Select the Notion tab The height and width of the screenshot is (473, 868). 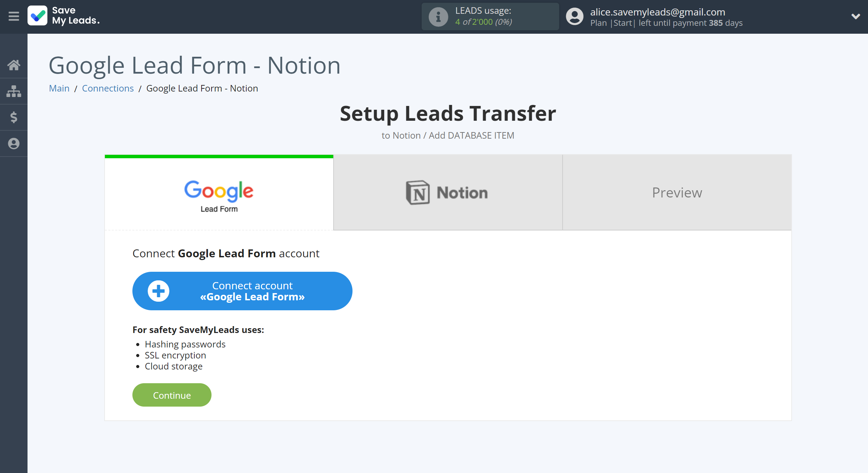(x=447, y=192)
